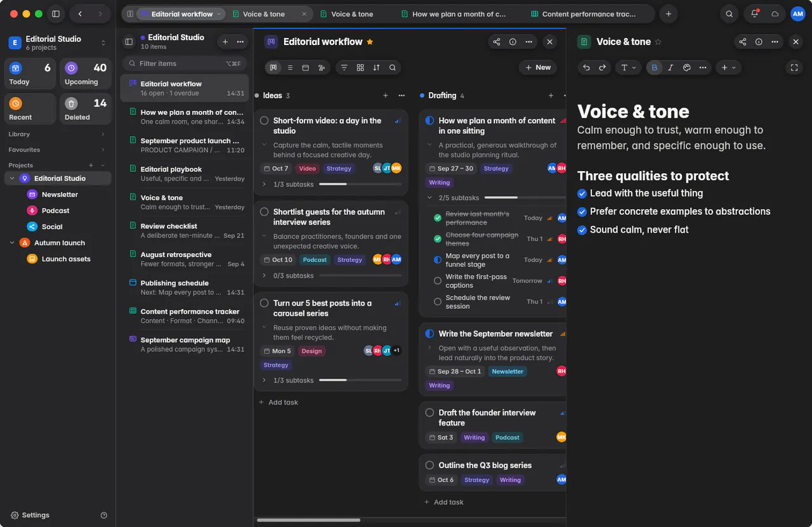Image resolution: width=812 pixels, height=527 pixels.
Task: Open the cloud sync status icon
Action: click(775, 14)
